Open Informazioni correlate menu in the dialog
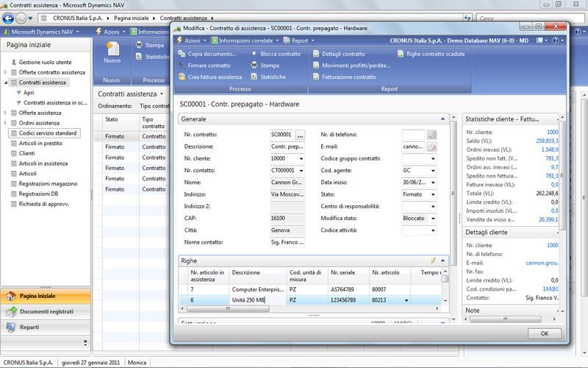The height and width of the screenshot is (368, 588). 245,40
